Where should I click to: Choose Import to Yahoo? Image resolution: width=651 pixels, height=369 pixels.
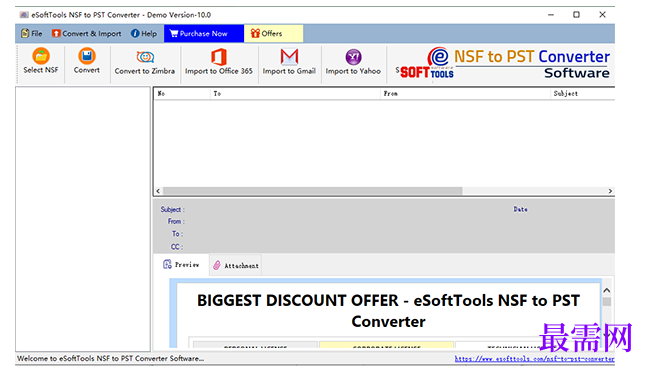(353, 62)
